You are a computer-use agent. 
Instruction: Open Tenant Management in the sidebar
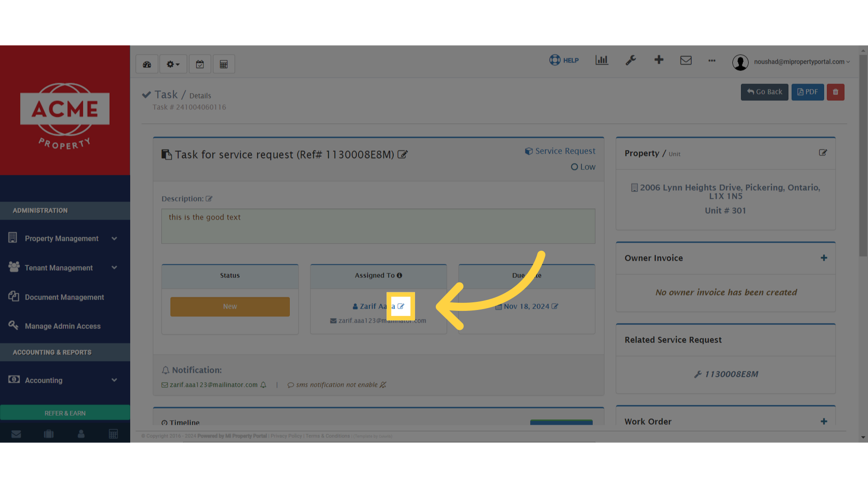click(59, 267)
